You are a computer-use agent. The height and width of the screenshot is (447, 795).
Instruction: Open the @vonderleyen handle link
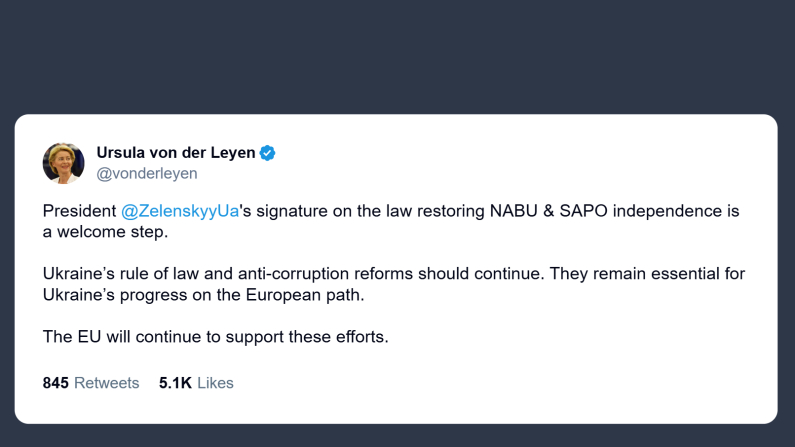(x=147, y=174)
